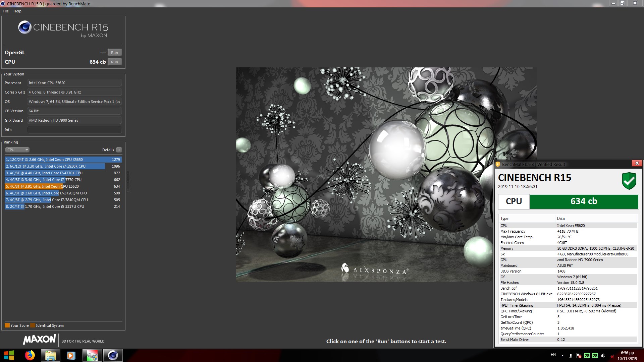Click the removable device tray icon

tap(571, 356)
